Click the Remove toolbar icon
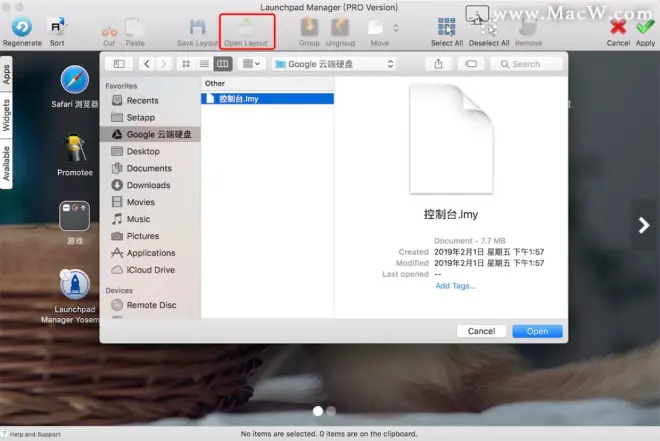Image resolution: width=660 pixels, height=441 pixels. [x=528, y=28]
